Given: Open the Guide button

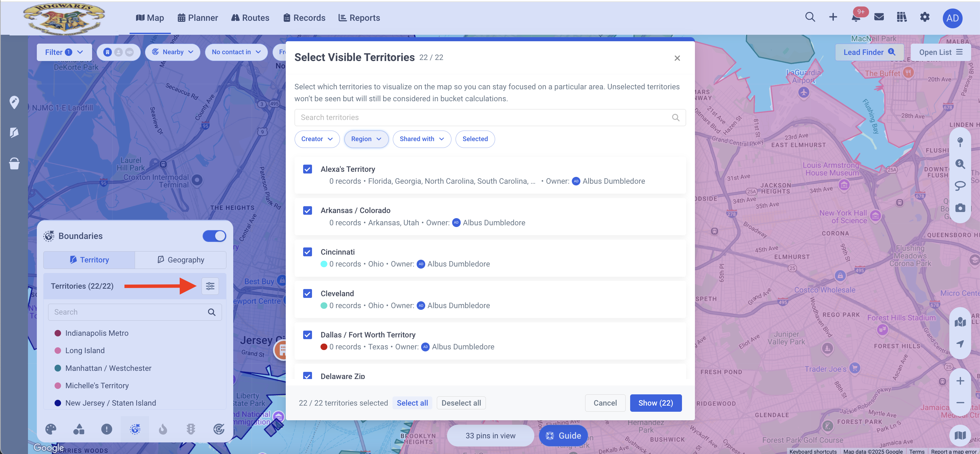Looking at the screenshot, I should [563, 436].
